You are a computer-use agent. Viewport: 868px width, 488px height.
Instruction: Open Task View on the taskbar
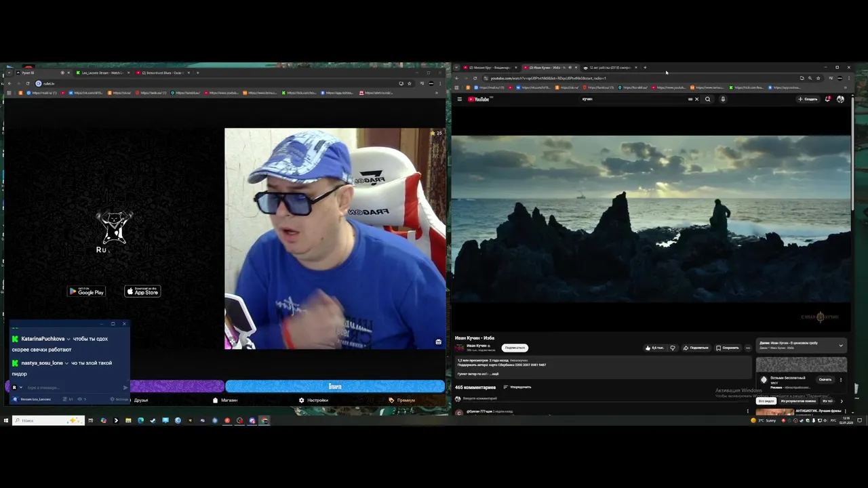pyautogui.click(x=90, y=420)
